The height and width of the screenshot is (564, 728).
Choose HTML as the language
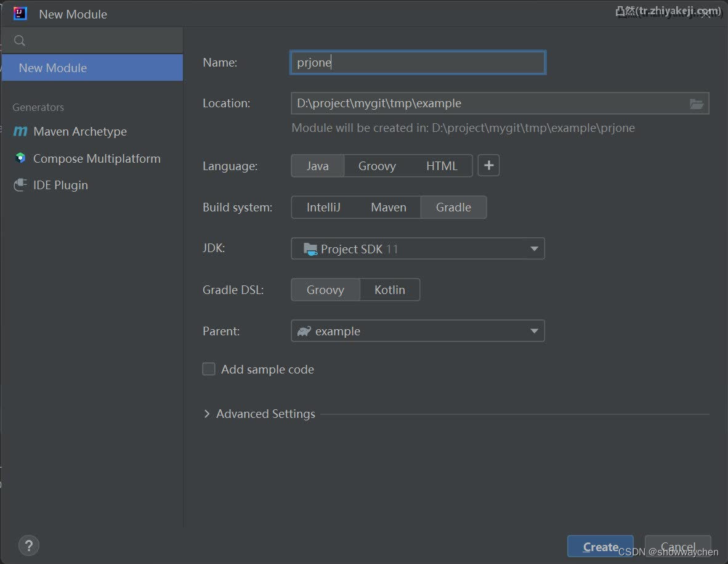pyautogui.click(x=442, y=166)
